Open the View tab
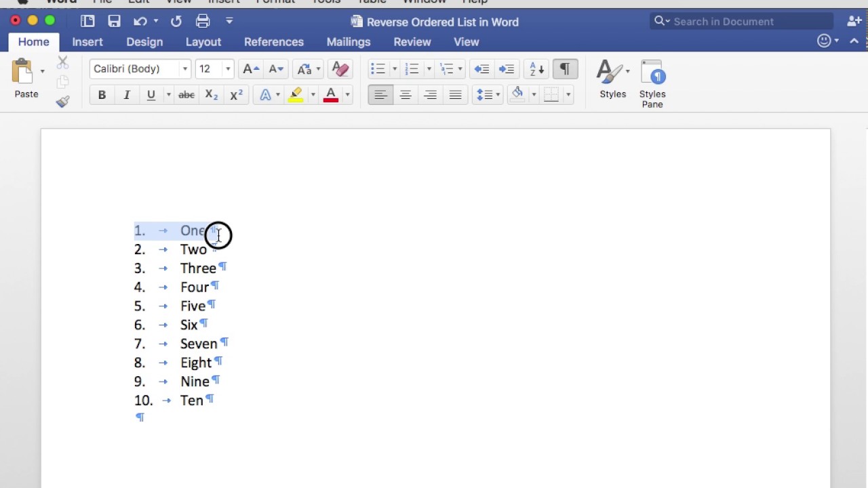868x488 pixels. click(467, 42)
